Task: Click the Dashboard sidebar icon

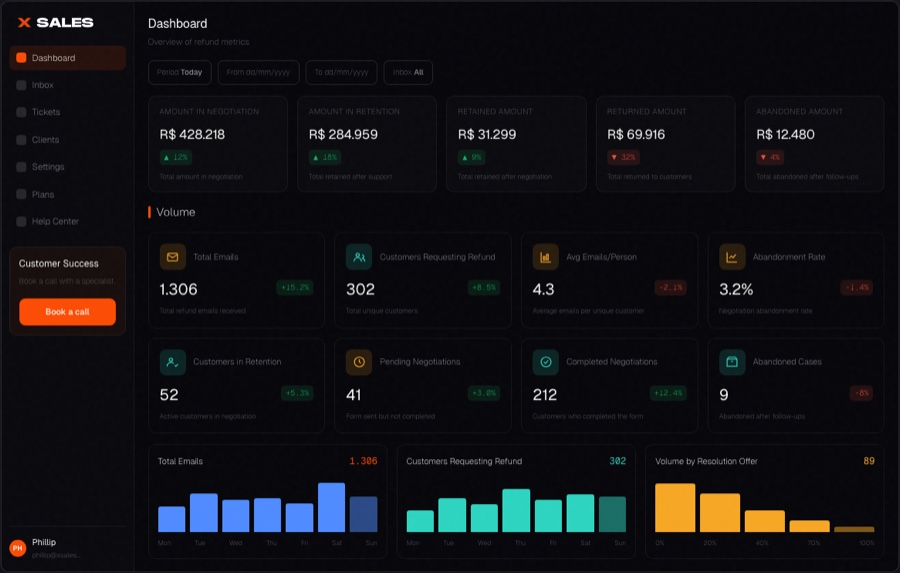Action: pyautogui.click(x=21, y=57)
